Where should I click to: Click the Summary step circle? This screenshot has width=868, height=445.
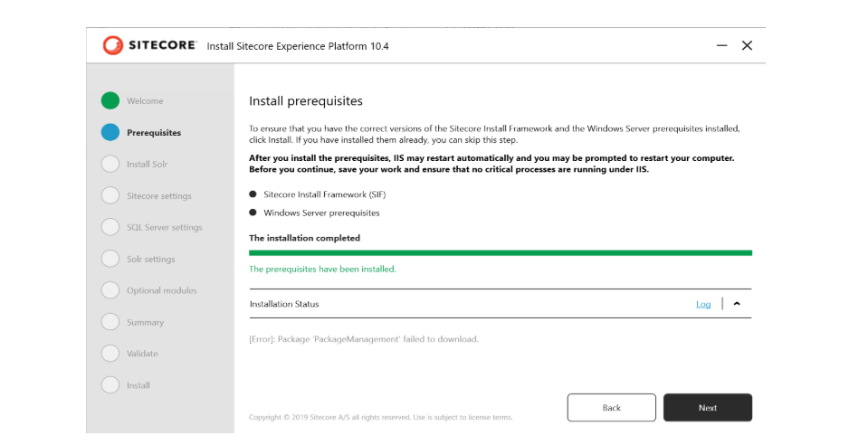point(110,322)
